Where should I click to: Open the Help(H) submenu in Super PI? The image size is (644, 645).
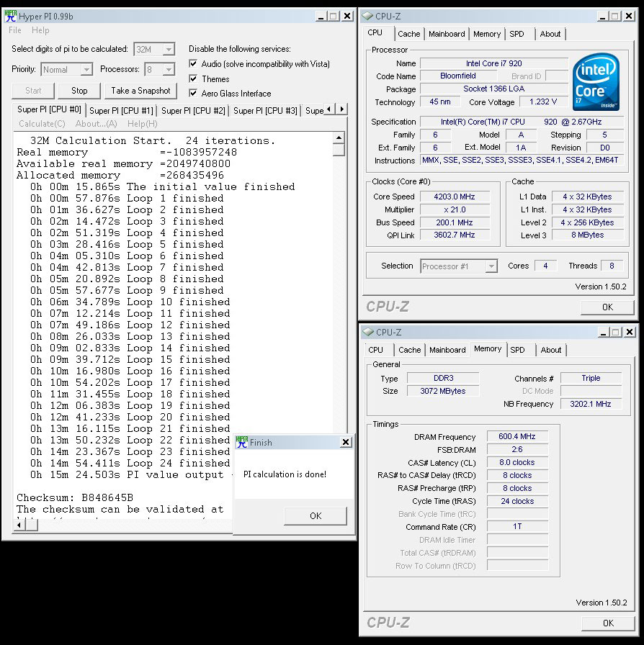click(x=143, y=124)
